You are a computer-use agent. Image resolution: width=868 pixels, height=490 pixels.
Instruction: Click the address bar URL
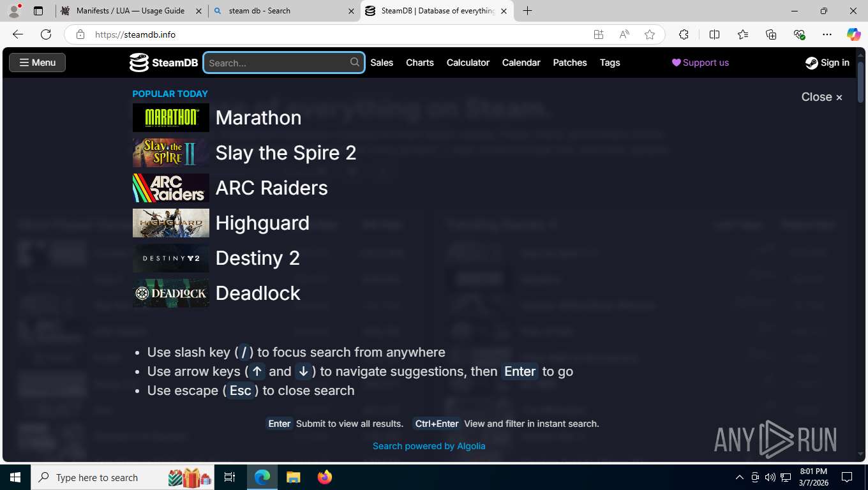tap(135, 34)
